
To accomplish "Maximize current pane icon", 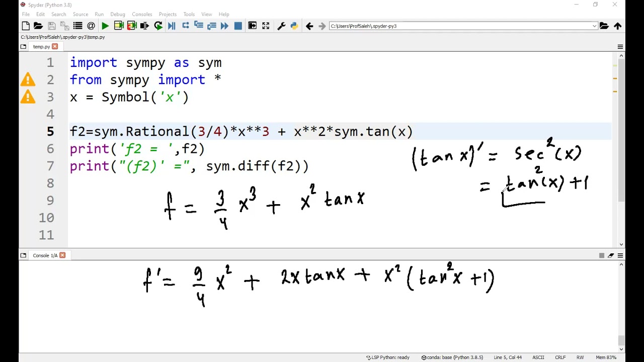I will point(253,26).
